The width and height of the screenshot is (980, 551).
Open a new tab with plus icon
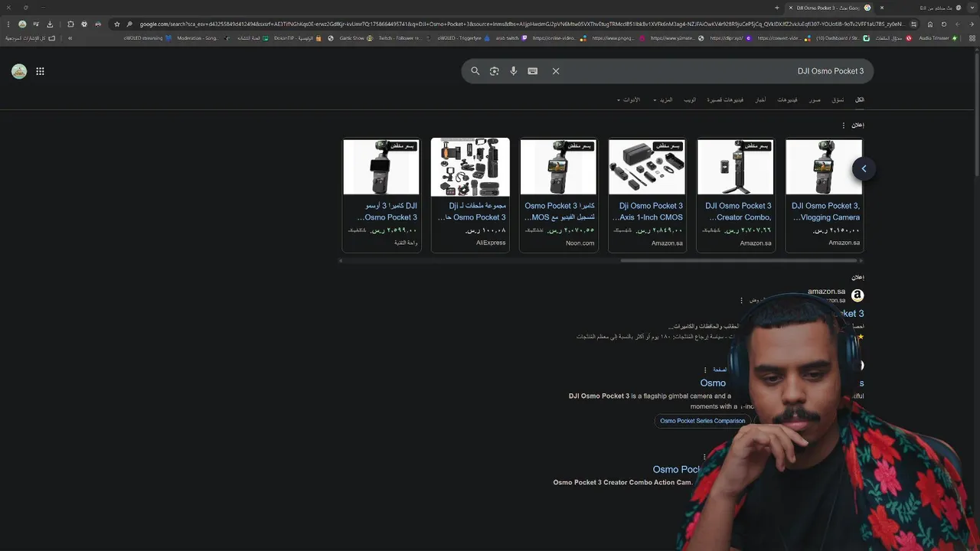point(777,8)
